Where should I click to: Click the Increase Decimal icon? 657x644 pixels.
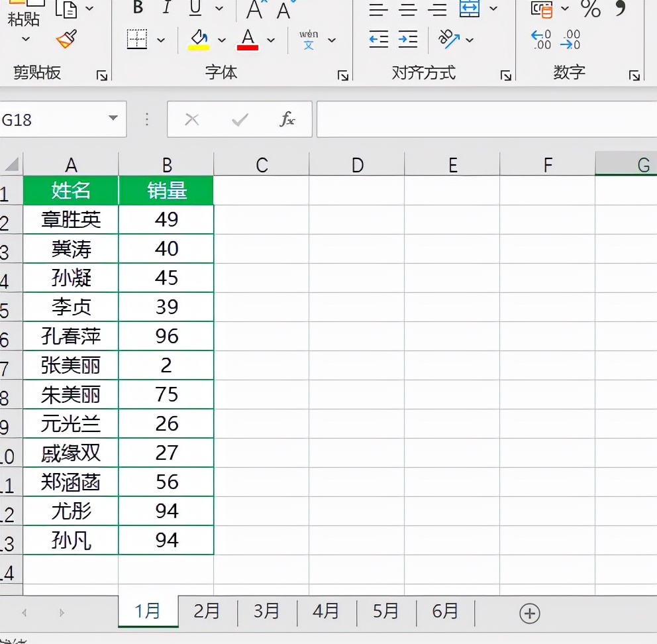tap(540, 40)
